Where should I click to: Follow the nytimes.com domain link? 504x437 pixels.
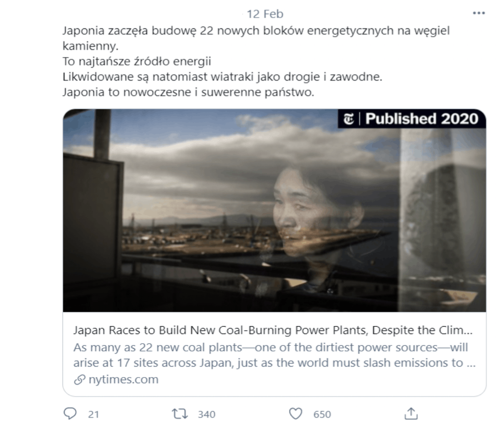point(123,380)
